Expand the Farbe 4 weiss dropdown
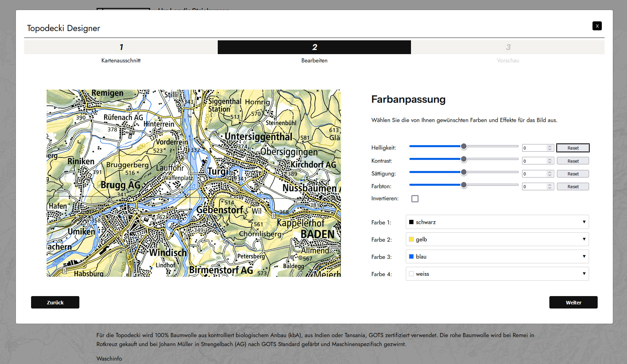Screen dimensions: 627x364 tap(497, 274)
